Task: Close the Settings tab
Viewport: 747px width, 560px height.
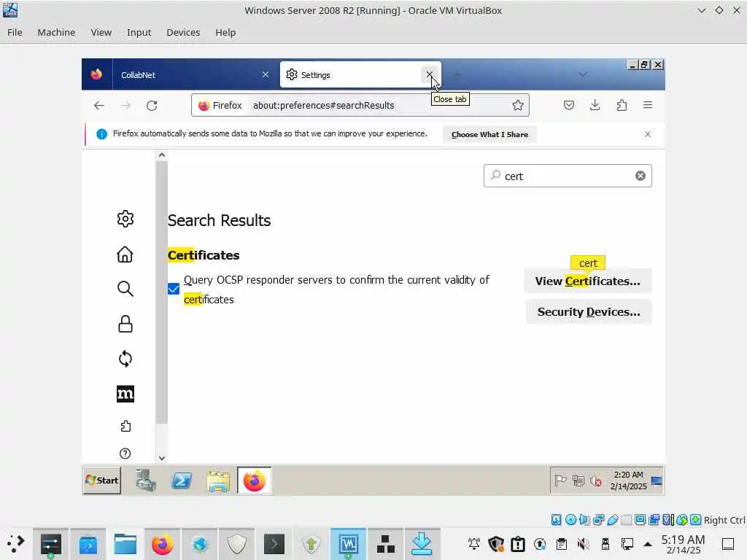Action: click(429, 74)
